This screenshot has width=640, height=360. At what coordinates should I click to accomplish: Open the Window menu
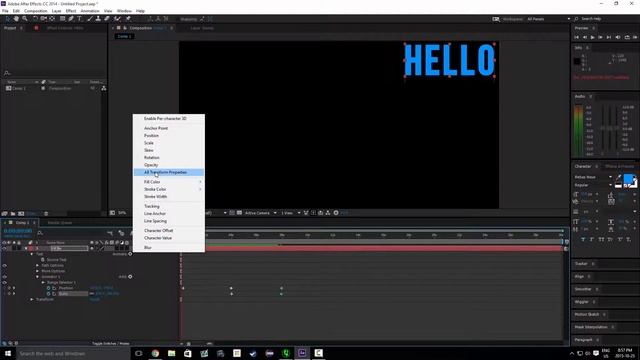124,11
